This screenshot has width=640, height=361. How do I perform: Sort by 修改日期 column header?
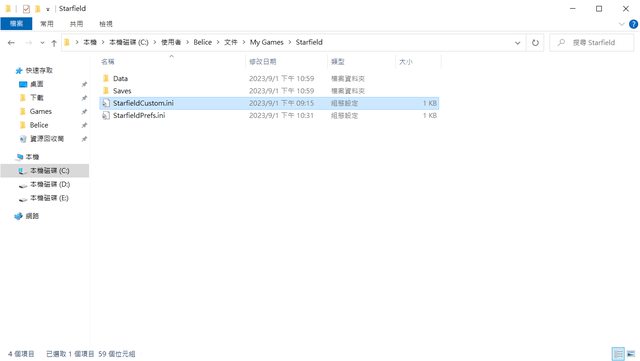click(263, 62)
